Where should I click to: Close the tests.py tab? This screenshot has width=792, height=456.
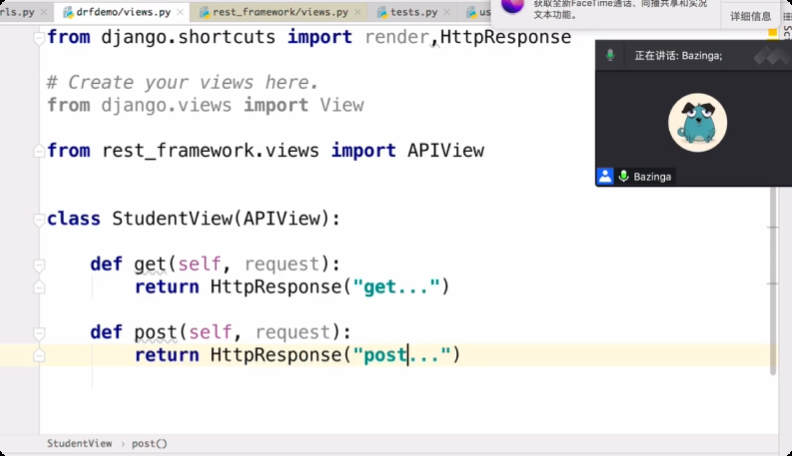447,12
